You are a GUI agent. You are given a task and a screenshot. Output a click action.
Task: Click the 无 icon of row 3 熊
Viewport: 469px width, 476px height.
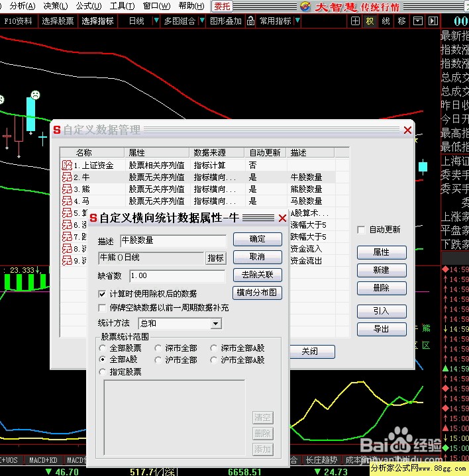pos(67,189)
